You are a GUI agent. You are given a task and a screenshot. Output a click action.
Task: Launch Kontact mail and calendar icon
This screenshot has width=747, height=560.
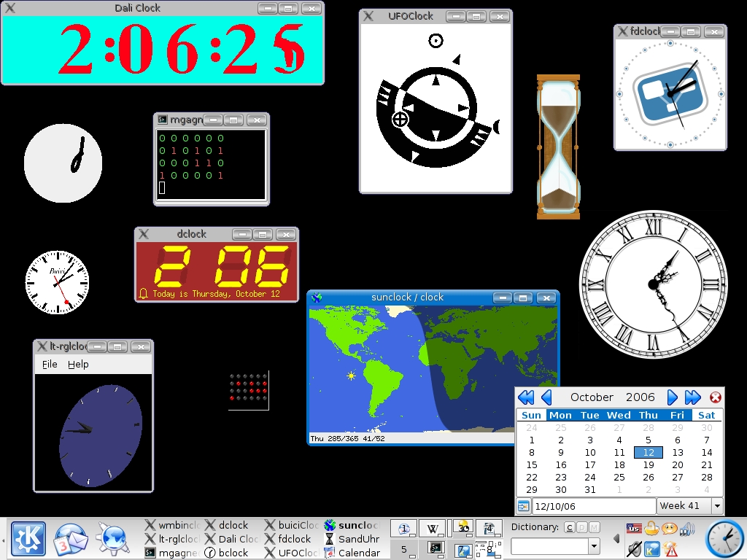pos(71,539)
